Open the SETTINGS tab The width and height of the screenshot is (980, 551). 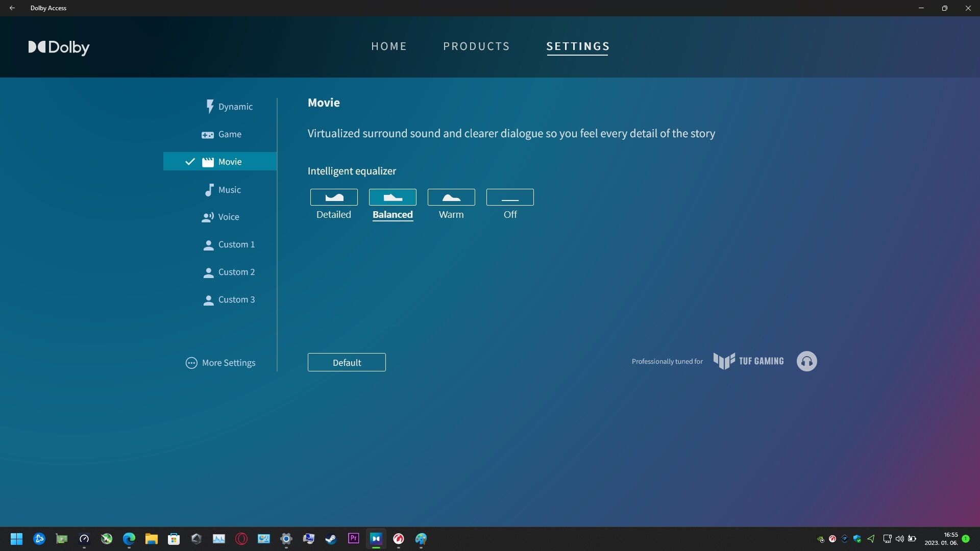point(578,46)
